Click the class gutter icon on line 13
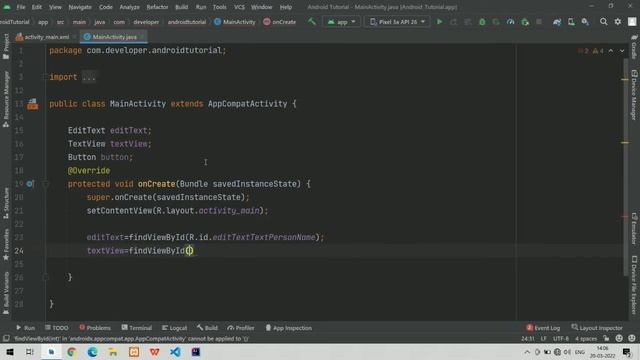 (33, 104)
